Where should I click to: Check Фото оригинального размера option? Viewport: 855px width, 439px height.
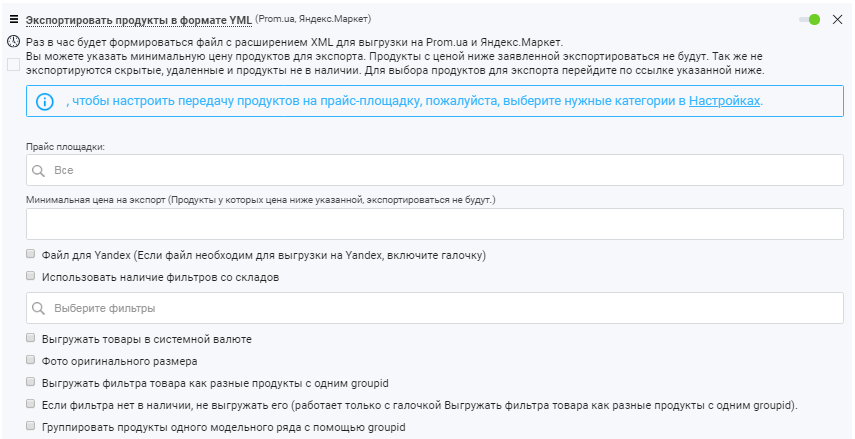[x=31, y=360]
